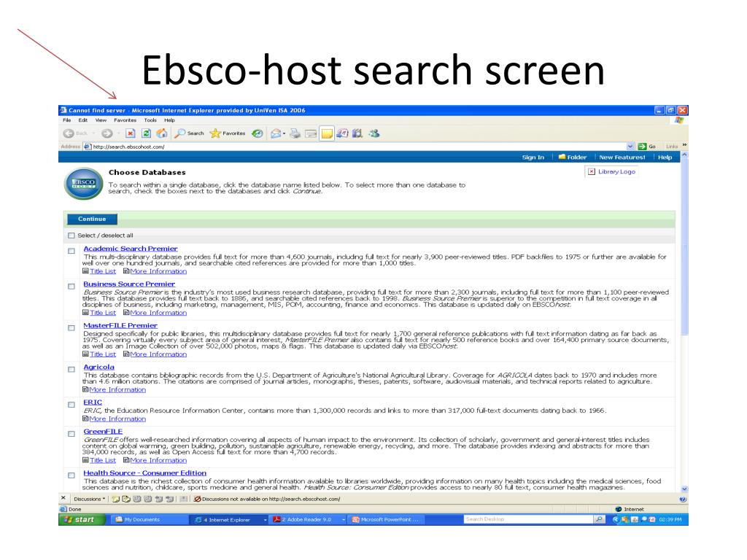Open the Help menu in the menu bar
747x560 pixels.
tap(169, 120)
